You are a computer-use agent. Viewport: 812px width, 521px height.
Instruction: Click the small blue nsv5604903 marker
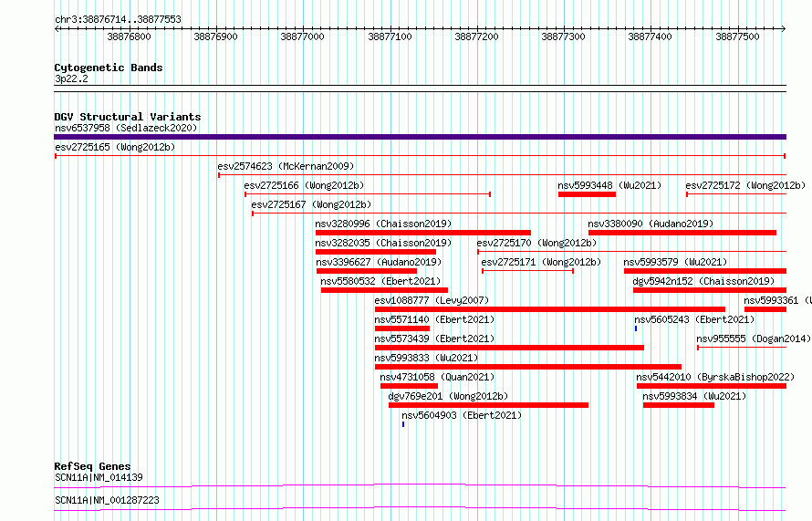[x=403, y=424]
